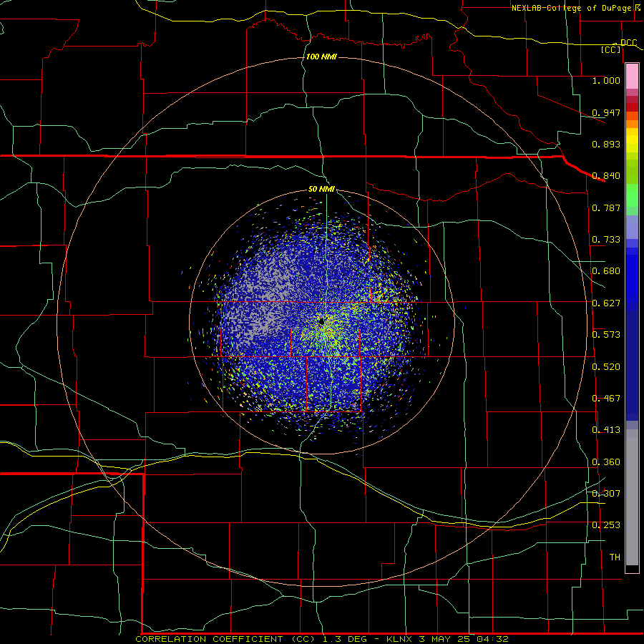Click the 0.360 scale value
This screenshot has height=644, width=644.
click(x=606, y=462)
